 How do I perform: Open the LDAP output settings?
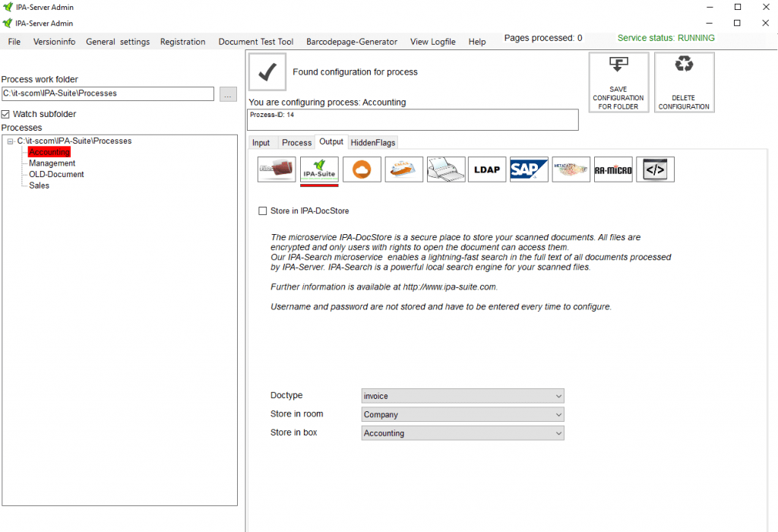pyautogui.click(x=487, y=169)
